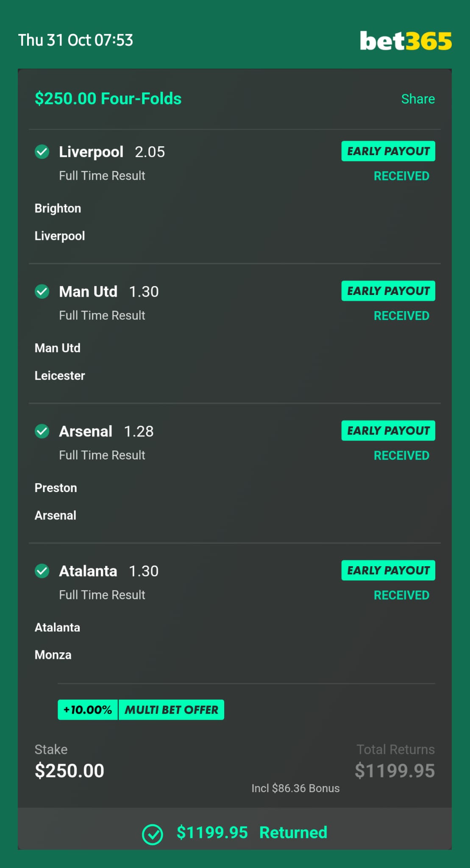
Task: Click the circled checkmark next to $1199.95 Returned
Action: click(x=153, y=835)
